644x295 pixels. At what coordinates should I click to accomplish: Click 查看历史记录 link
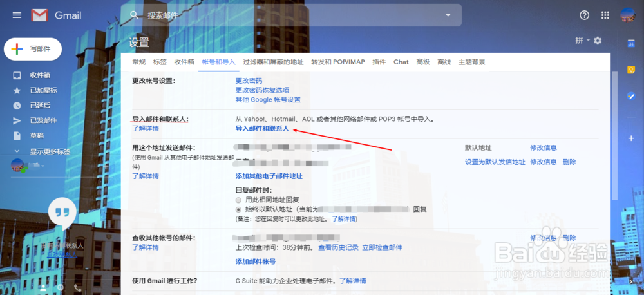coord(339,247)
